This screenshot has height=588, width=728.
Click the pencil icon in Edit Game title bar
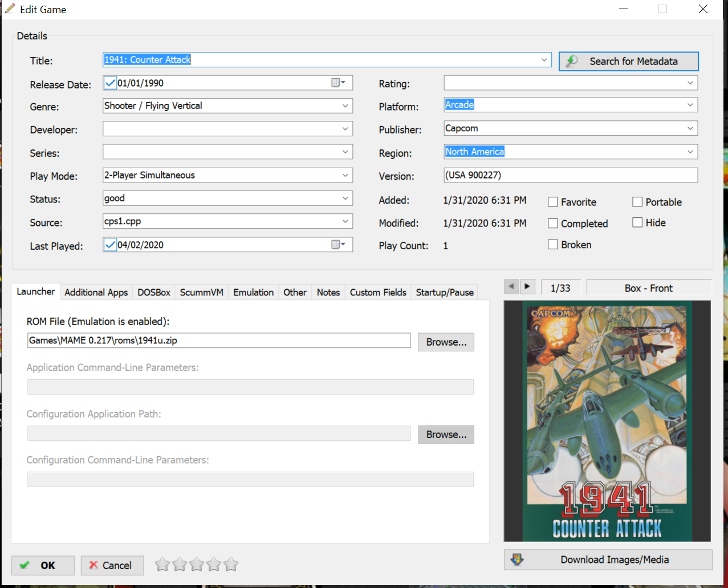(x=10, y=9)
